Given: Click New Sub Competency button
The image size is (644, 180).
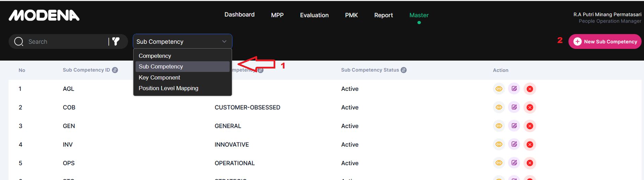Looking at the screenshot, I should [x=605, y=42].
